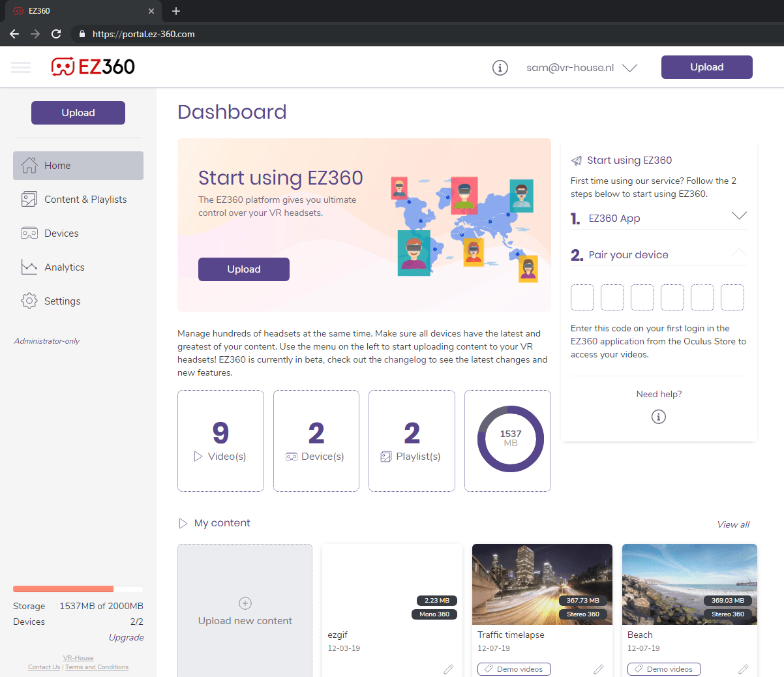Screen dimensions: 784x677
Task: Open Content & Playlists from the sidebar
Action: 85,199
